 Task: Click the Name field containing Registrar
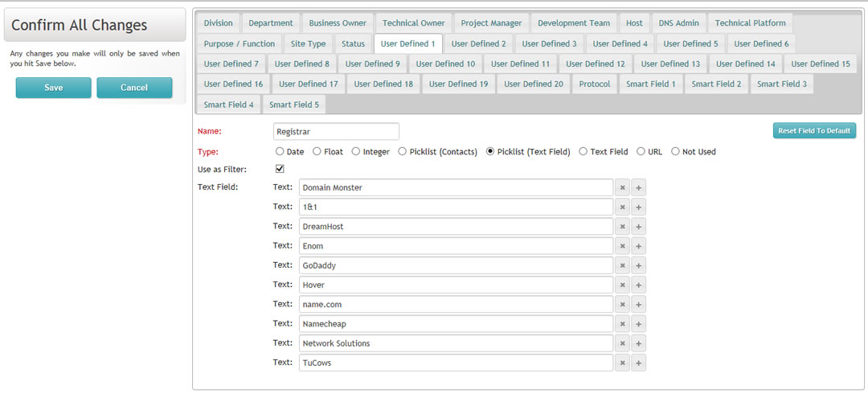[336, 132]
